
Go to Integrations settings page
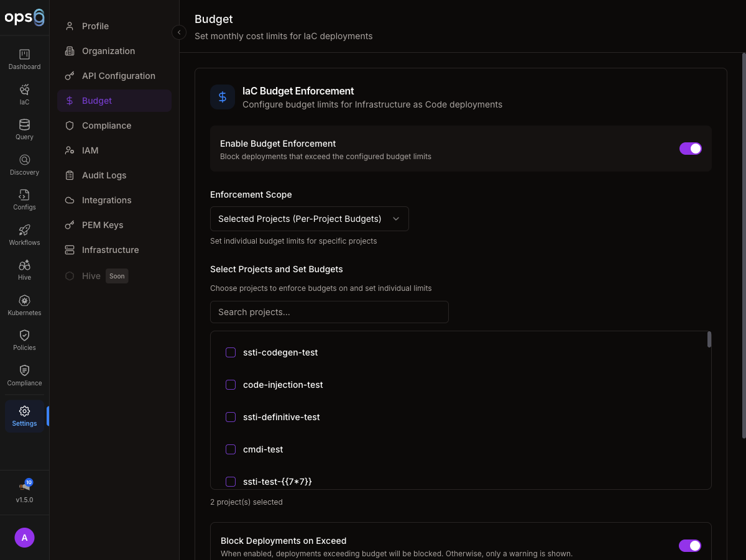click(x=106, y=200)
